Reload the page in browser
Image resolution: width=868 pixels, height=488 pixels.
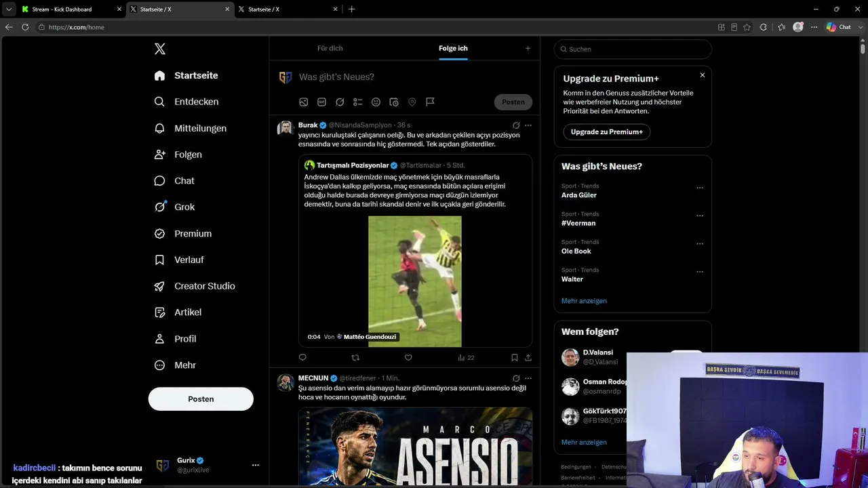pos(25,27)
